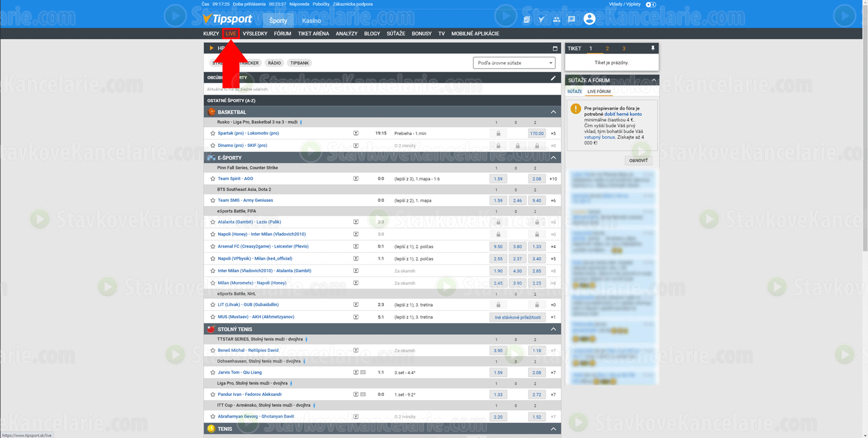
Task: Open the Výsledky menu item
Action: coord(255,34)
